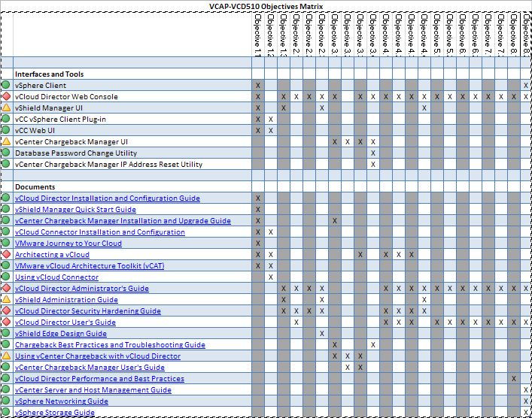Viewport: 532px width, 418px height.
Task: Click red diamond beside vCloud Director Administrator's Guide
Action: click(6, 288)
